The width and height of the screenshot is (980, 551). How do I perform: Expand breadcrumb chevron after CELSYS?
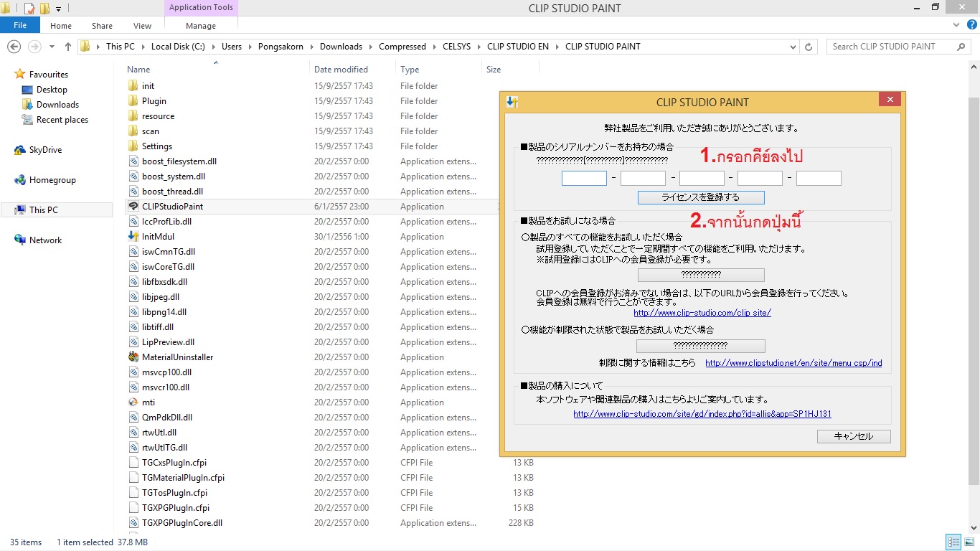coord(479,47)
